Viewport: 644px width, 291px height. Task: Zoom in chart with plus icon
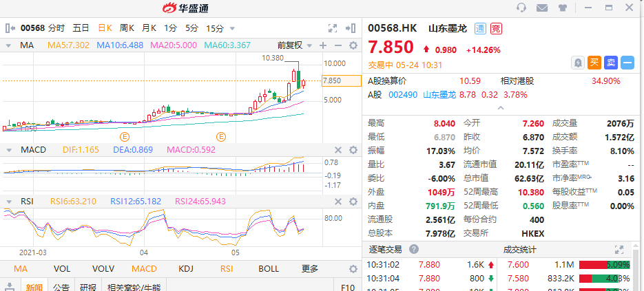tap(323, 45)
